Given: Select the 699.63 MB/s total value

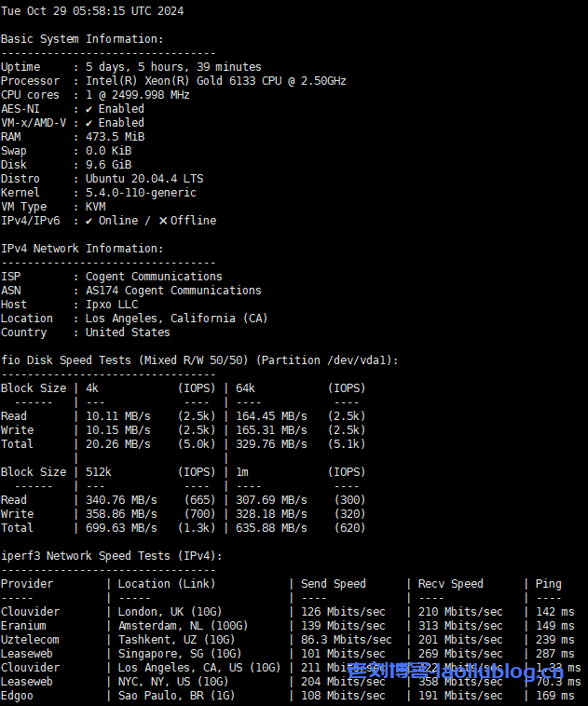Looking at the screenshot, I should [x=121, y=528].
